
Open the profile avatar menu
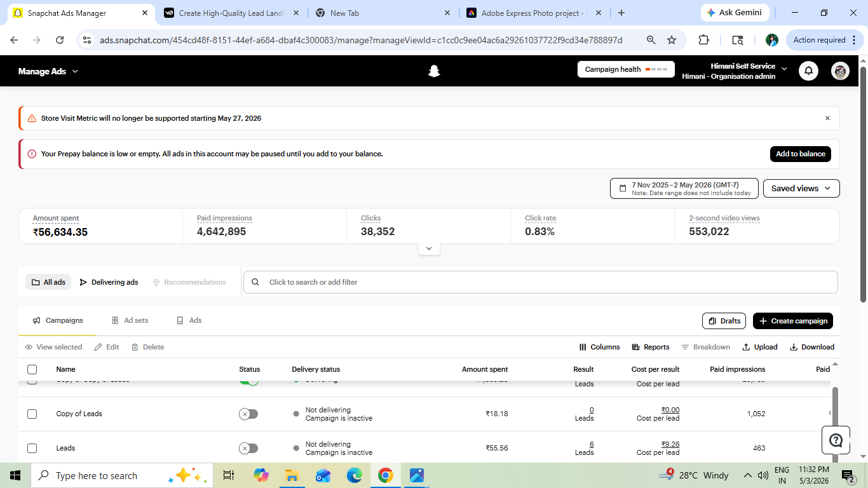tap(840, 71)
